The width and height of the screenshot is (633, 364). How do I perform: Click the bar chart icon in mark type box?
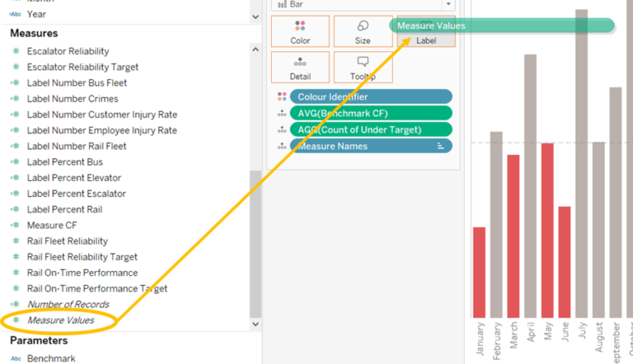[282, 4]
